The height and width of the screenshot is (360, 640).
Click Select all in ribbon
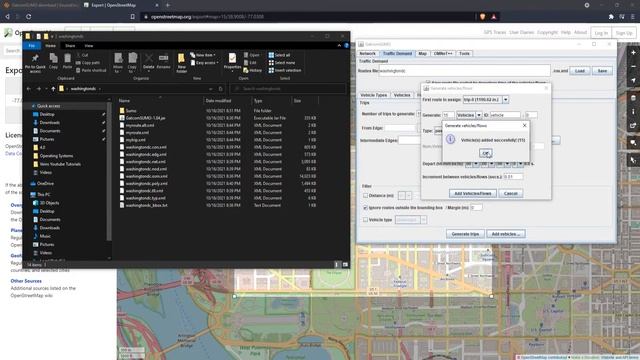click(279, 55)
